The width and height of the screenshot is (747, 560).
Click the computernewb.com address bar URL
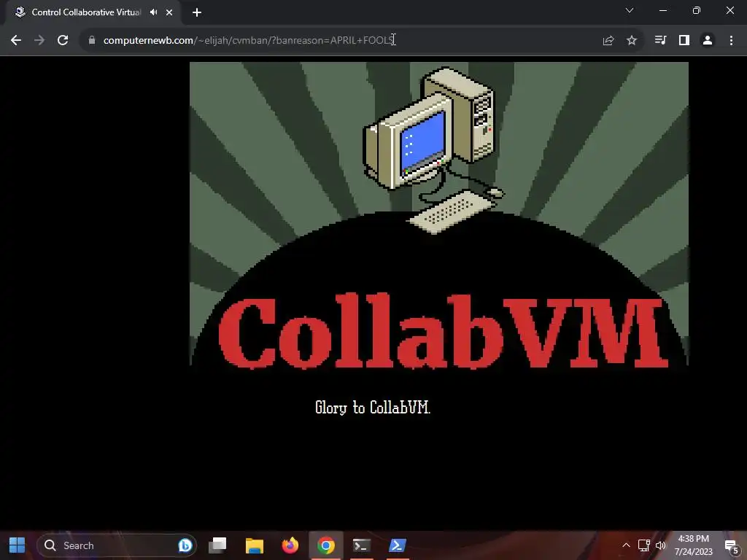pos(249,41)
